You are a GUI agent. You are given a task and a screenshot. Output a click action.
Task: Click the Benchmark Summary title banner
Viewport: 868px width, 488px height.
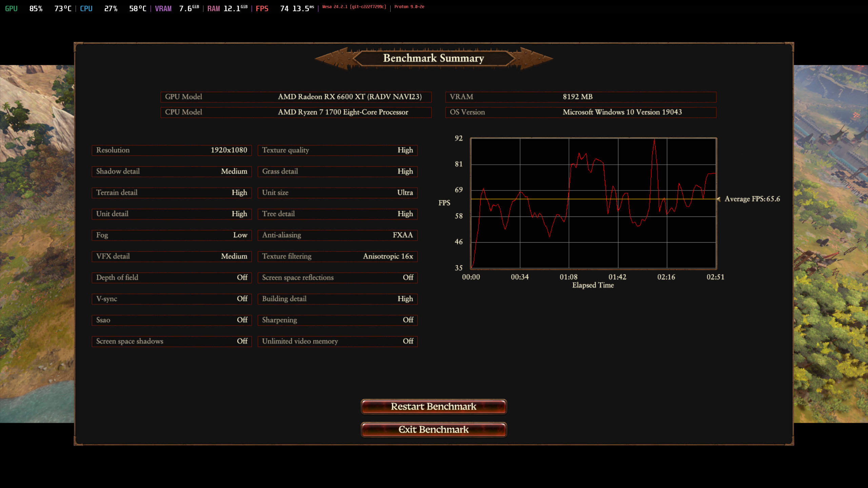(434, 58)
